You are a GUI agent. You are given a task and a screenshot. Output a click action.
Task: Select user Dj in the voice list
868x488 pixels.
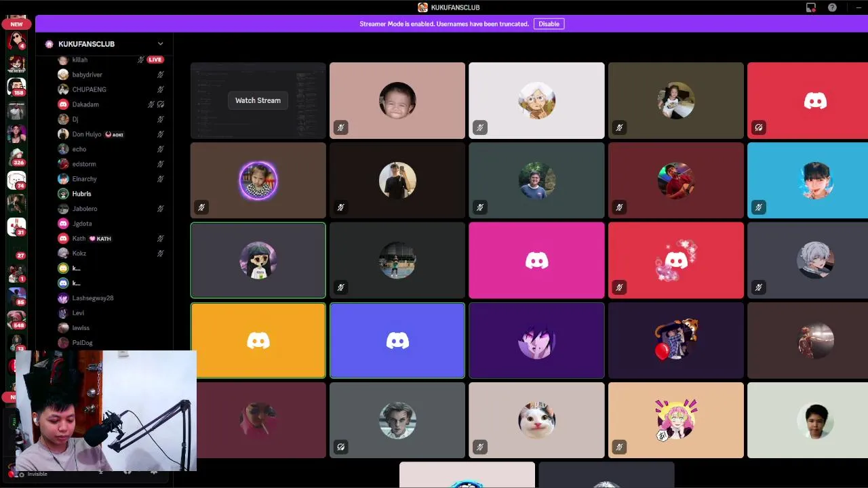(x=75, y=119)
